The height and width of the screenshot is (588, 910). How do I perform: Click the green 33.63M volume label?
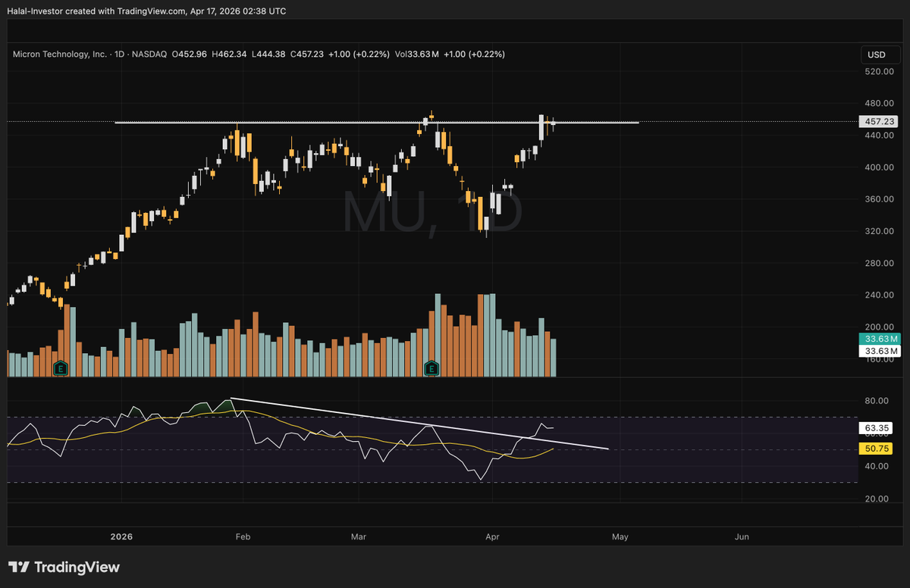879,339
